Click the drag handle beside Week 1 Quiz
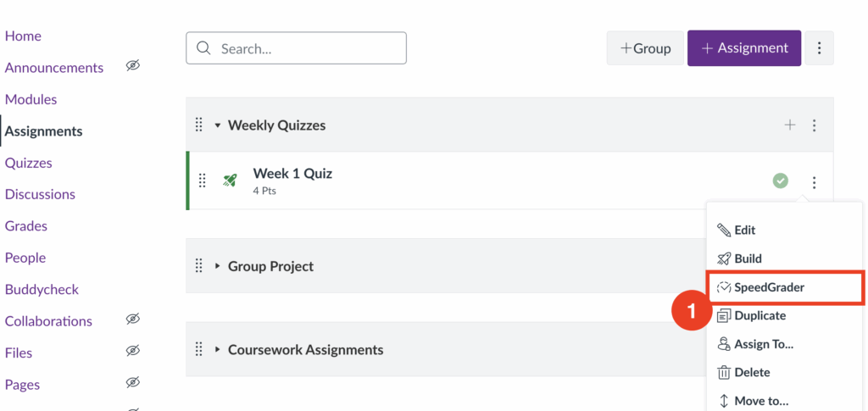Image resolution: width=868 pixels, height=411 pixels. (203, 181)
